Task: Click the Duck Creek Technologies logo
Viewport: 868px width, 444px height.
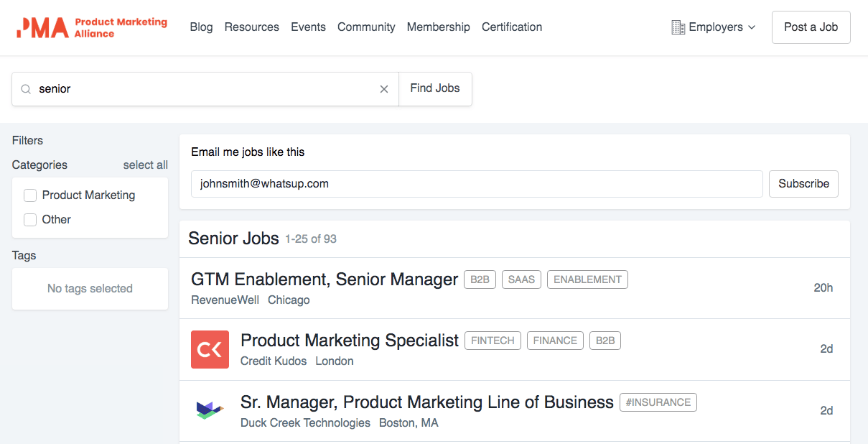Action: [210, 410]
